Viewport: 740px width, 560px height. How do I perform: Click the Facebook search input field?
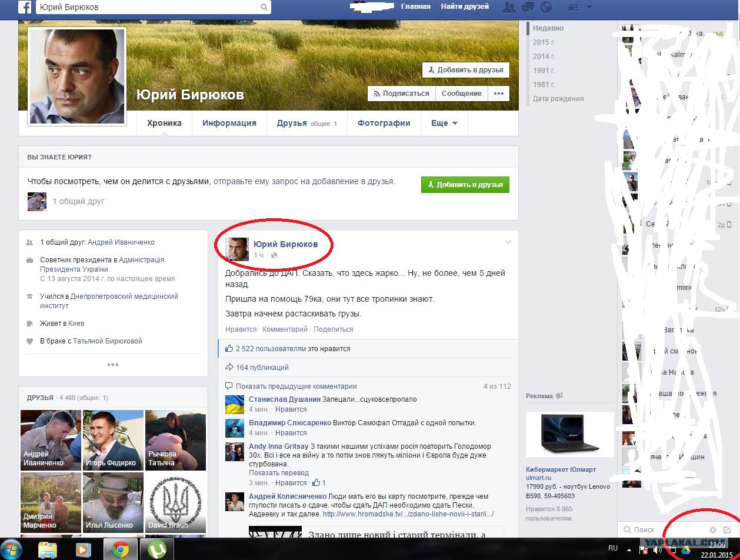click(146, 7)
